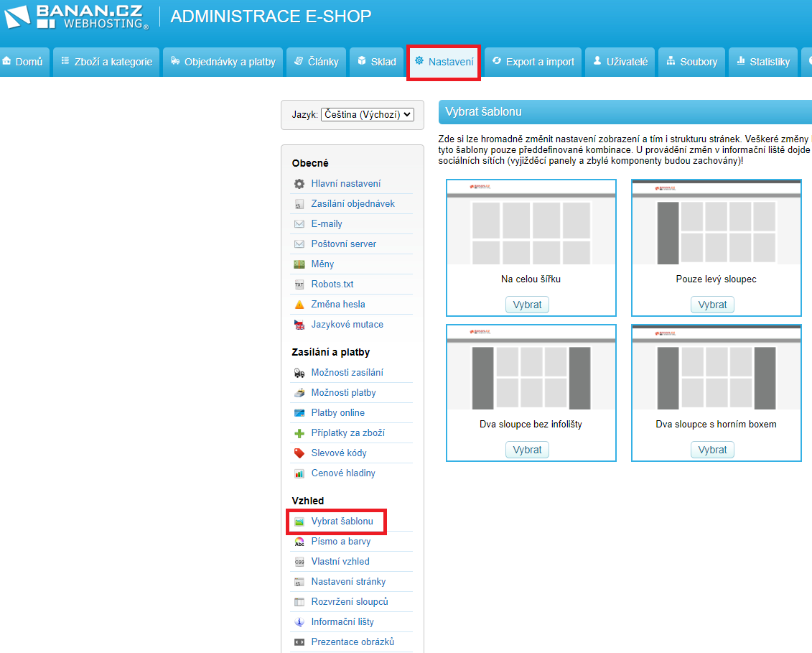The height and width of the screenshot is (653, 812).
Task: Open the Objednávky a platby tab
Action: 223,62
